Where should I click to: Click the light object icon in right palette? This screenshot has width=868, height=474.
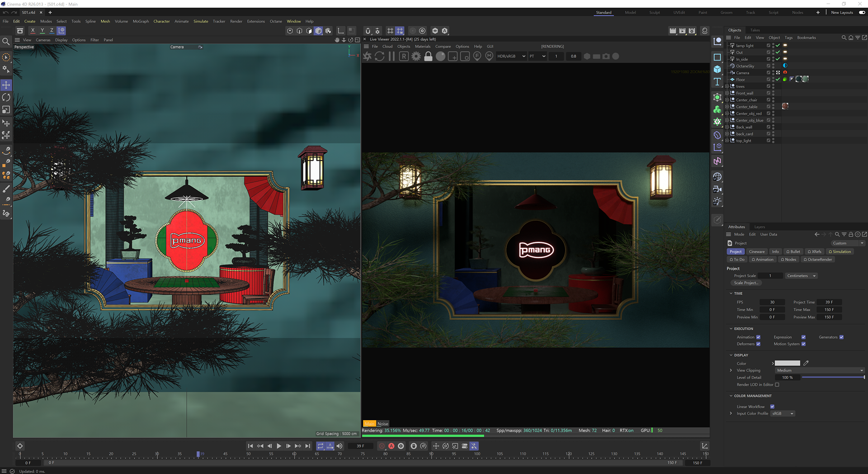coord(717,202)
